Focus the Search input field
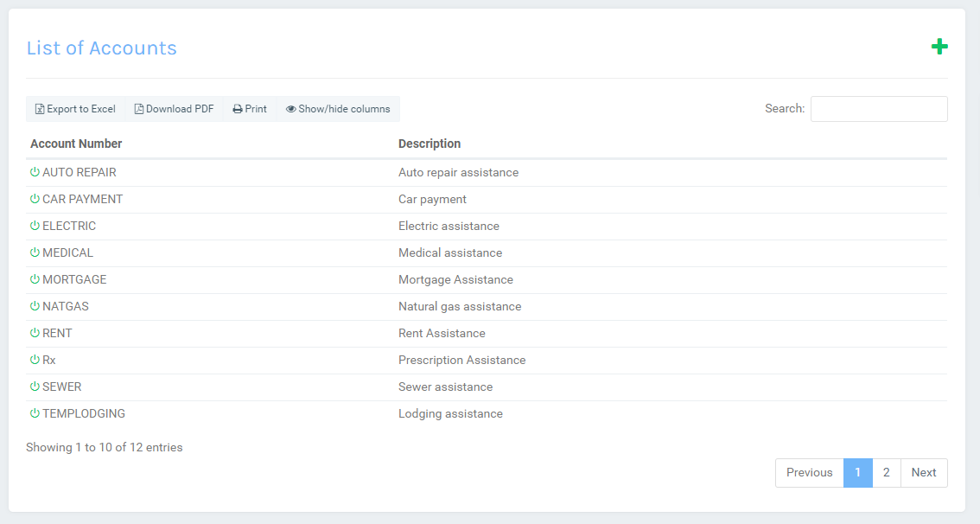 click(x=878, y=109)
